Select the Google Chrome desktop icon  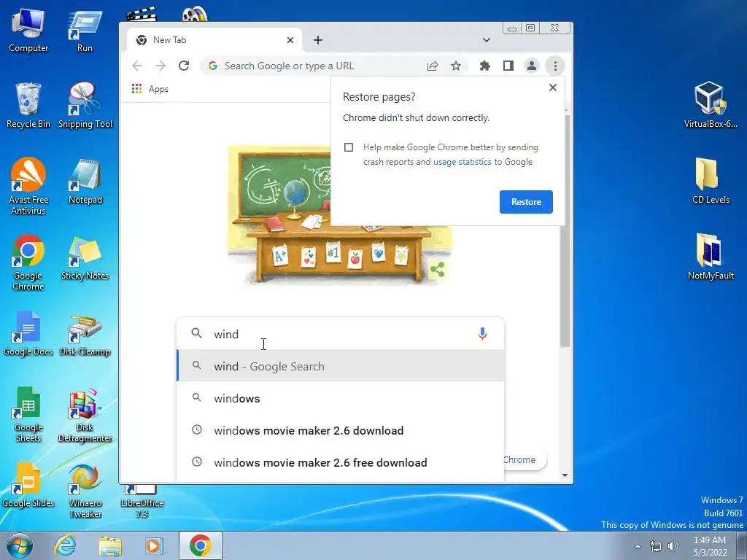point(28,262)
